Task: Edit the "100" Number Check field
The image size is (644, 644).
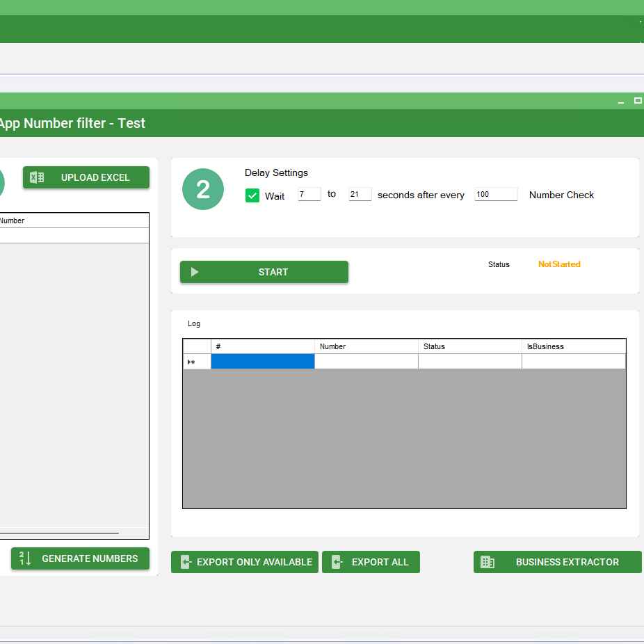Action: pyautogui.click(x=495, y=193)
